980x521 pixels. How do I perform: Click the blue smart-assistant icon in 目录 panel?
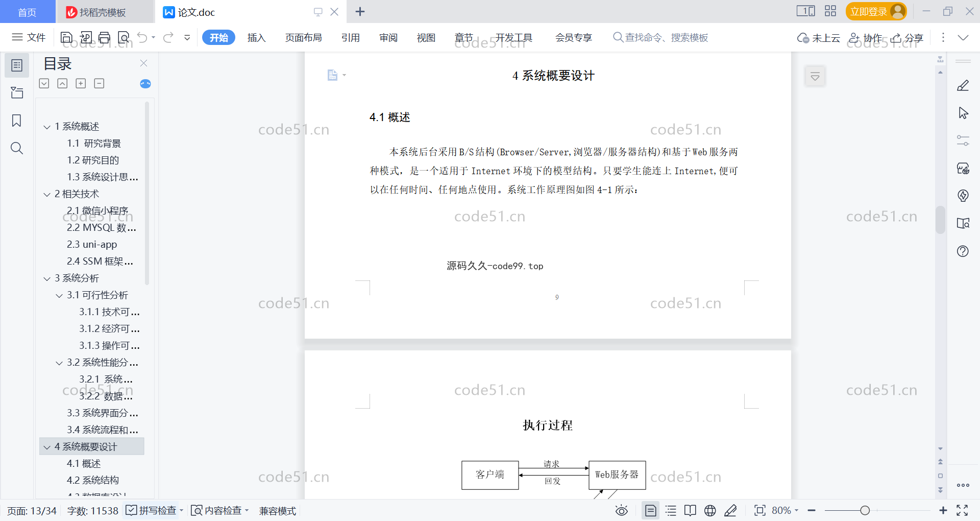pyautogui.click(x=145, y=84)
